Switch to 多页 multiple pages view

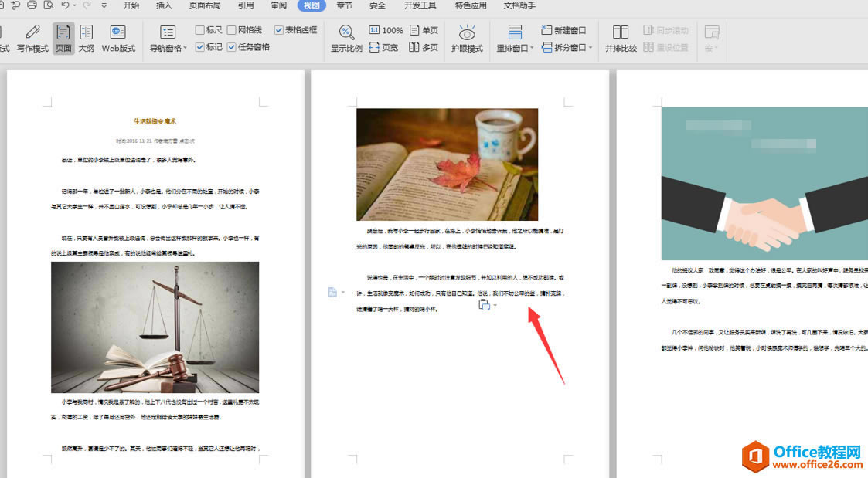point(424,48)
